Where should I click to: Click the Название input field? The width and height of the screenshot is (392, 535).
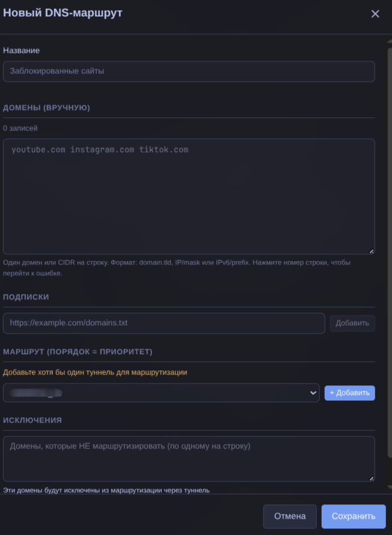(x=189, y=71)
